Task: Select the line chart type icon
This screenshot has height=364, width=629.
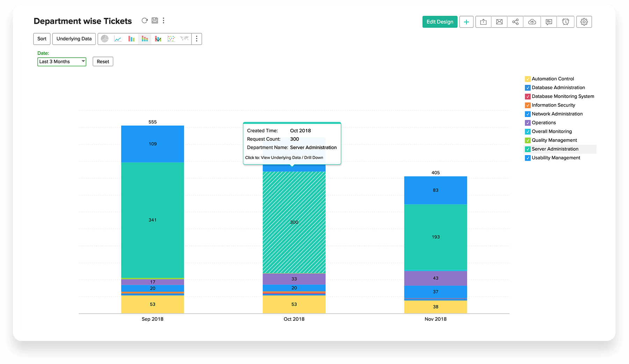Action: click(x=118, y=39)
